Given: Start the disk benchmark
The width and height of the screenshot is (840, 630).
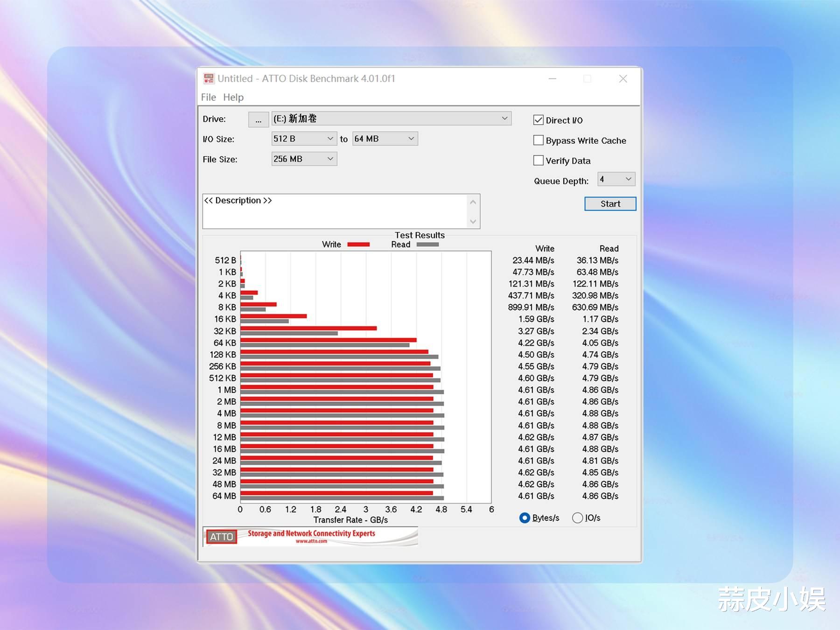Looking at the screenshot, I should point(610,203).
